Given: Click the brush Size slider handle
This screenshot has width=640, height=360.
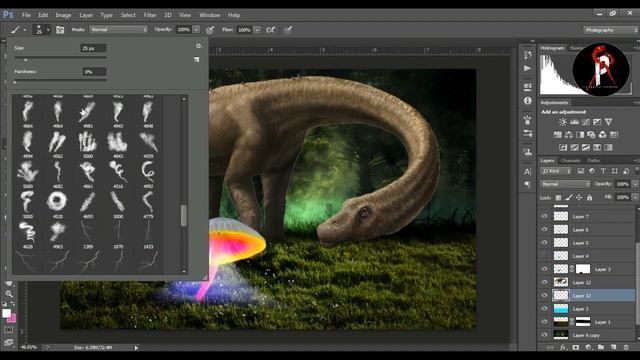Looking at the screenshot, I should [x=25, y=60].
